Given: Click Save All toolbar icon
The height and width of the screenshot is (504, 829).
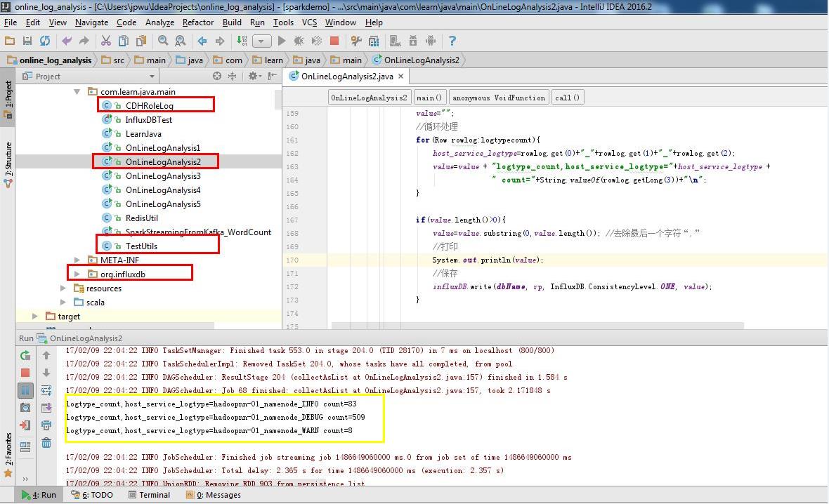Looking at the screenshot, I should pos(27,41).
